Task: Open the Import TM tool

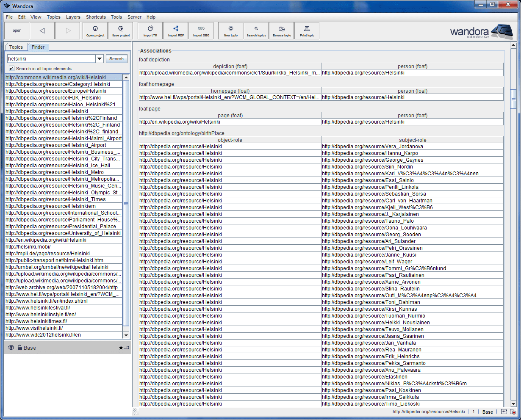Action: (150, 30)
